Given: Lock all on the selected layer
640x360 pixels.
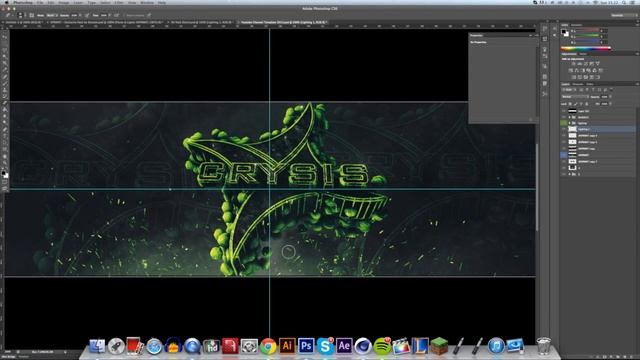Looking at the screenshot, I should (587, 104).
